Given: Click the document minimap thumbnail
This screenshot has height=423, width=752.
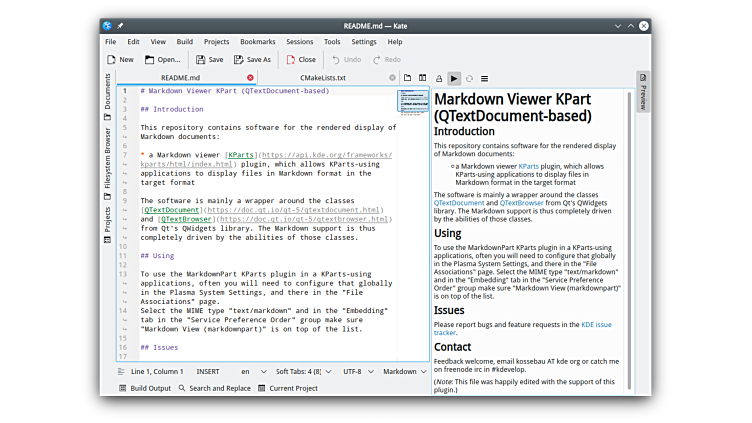Looking at the screenshot, I should click(412, 101).
